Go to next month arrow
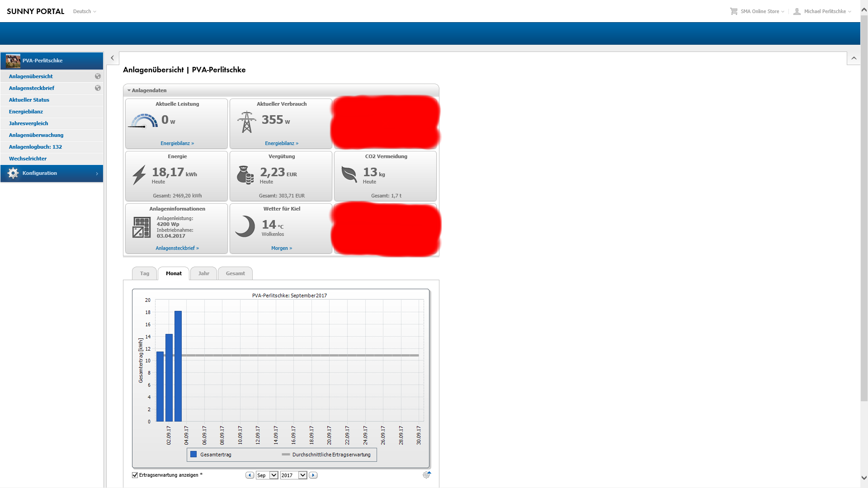 click(313, 475)
